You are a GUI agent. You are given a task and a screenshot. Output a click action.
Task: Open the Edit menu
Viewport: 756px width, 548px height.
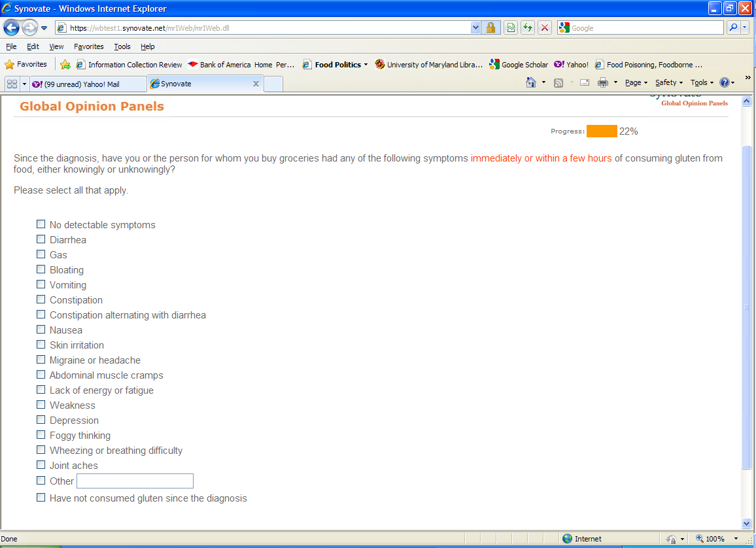click(33, 46)
